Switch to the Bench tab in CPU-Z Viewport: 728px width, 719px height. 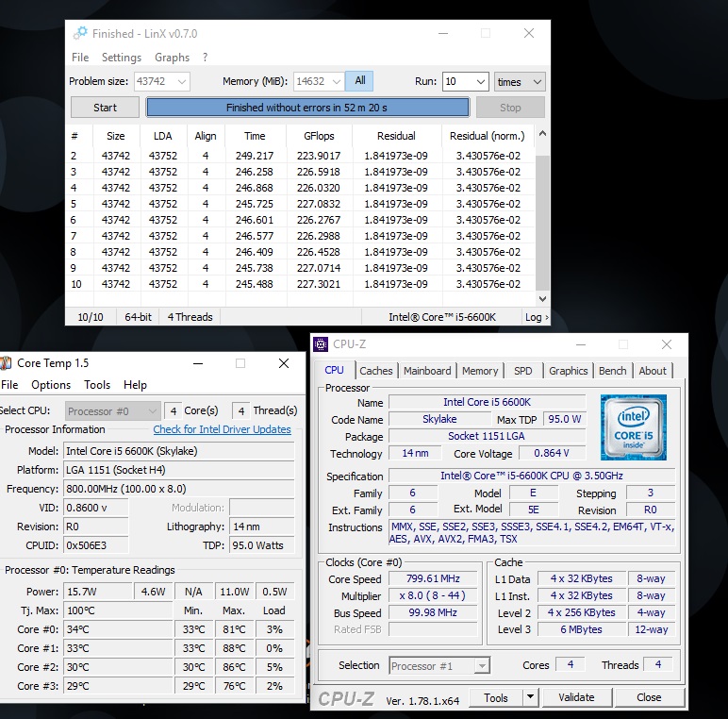coord(612,371)
